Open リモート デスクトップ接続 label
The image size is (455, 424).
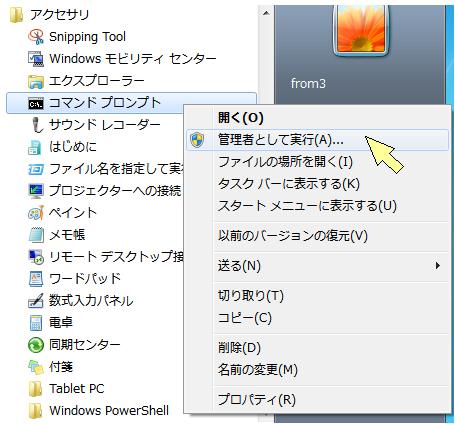coord(116,257)
